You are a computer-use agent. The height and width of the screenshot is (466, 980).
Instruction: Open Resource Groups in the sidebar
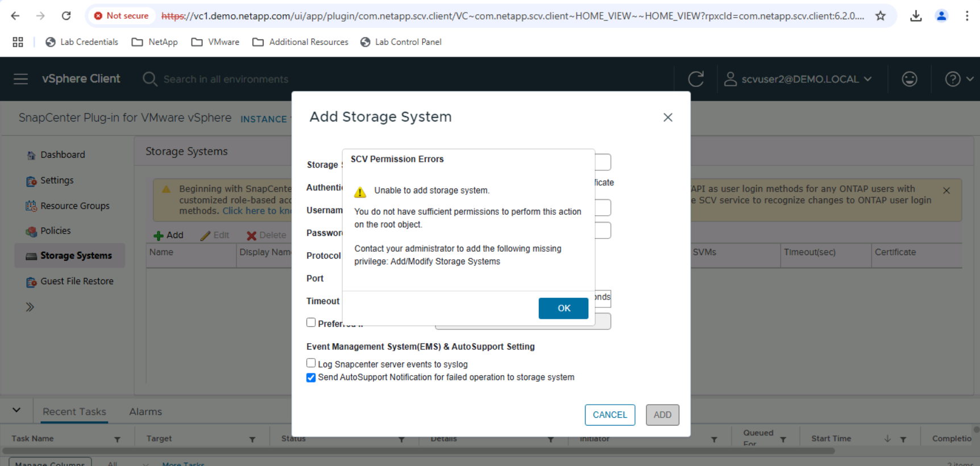[75, 206]
